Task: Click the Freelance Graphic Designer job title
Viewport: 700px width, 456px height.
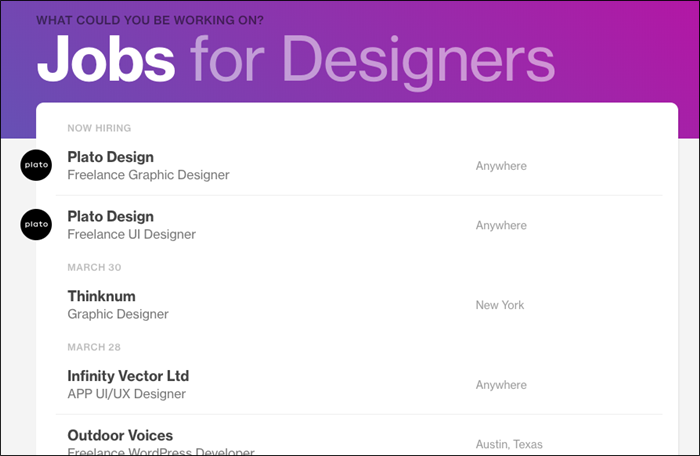Action: 148,175
